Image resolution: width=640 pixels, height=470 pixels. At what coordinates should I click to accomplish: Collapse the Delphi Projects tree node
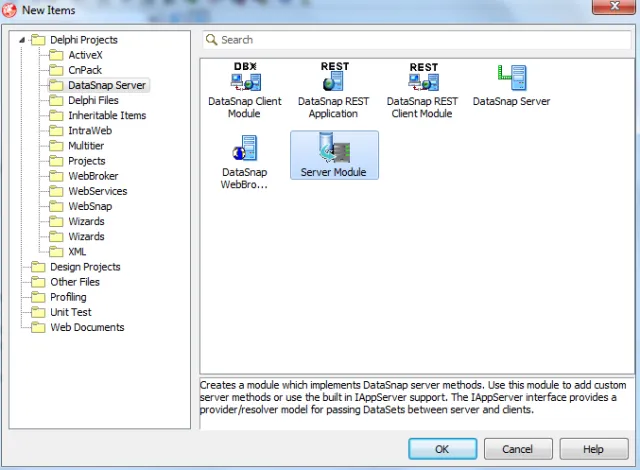22,40
